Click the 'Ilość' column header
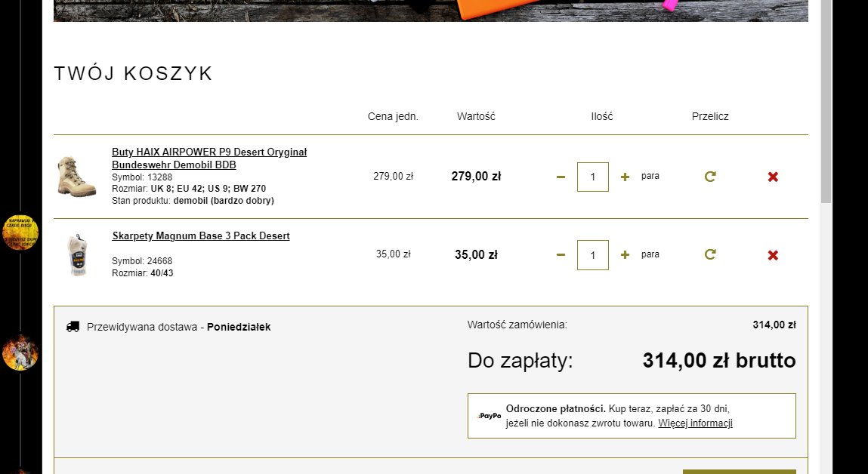Viewport: 868px width, 474px height. (x=602, y=117)
